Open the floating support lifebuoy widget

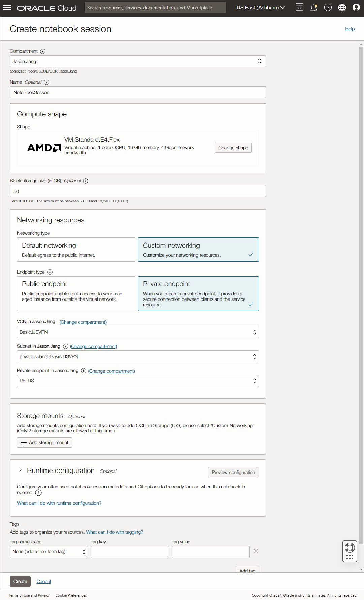tap(350, 551)
